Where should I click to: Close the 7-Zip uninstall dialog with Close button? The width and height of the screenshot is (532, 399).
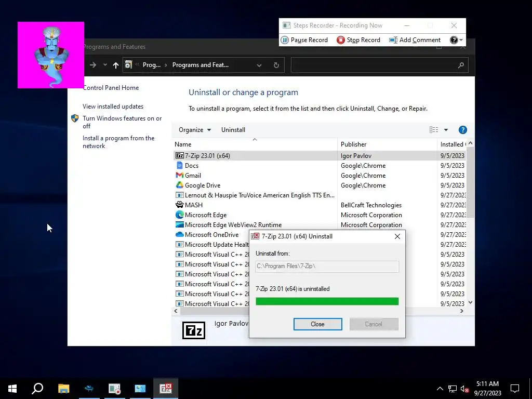click(317, 324)
